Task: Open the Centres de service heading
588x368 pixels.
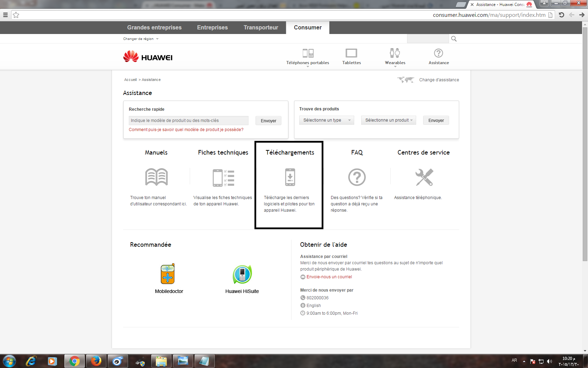Action: (423, 152)
